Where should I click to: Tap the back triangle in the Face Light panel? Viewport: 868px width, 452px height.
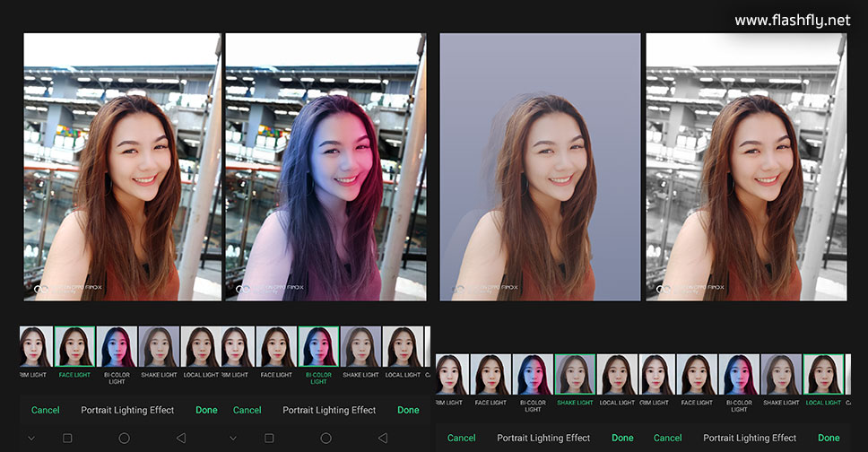click(181, 439)
